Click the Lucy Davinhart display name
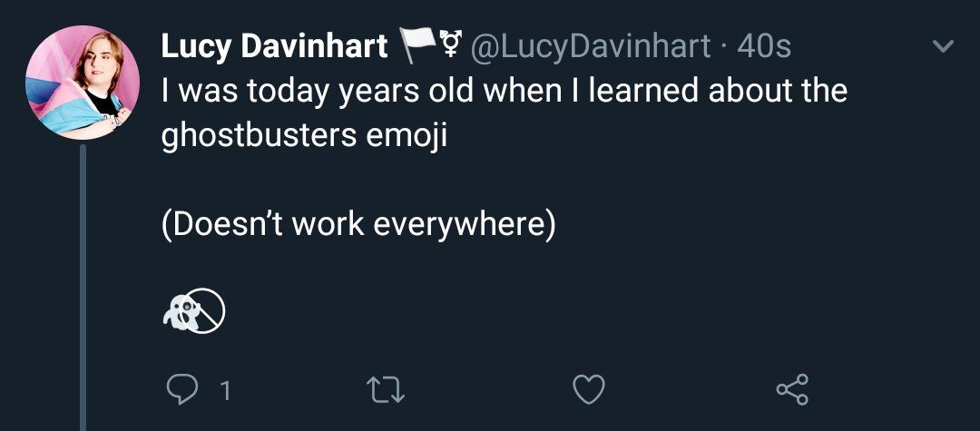Image resolution: width=980 pixels, height=431 pixels. pos(274,45)
